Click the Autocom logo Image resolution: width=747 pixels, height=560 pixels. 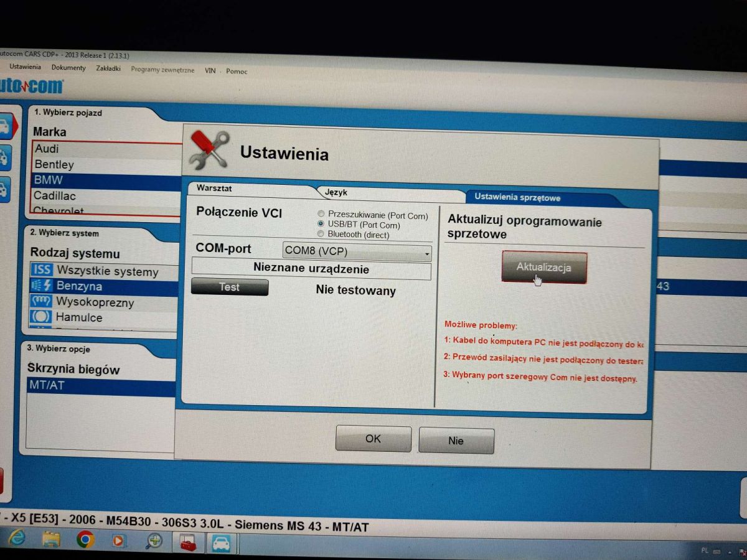[31, 85]
